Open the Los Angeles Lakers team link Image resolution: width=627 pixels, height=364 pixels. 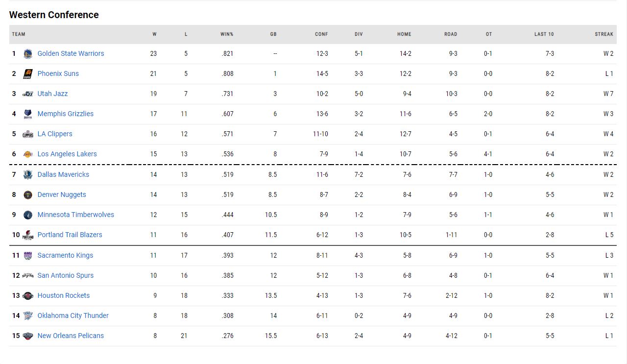(x=67, y=154)
